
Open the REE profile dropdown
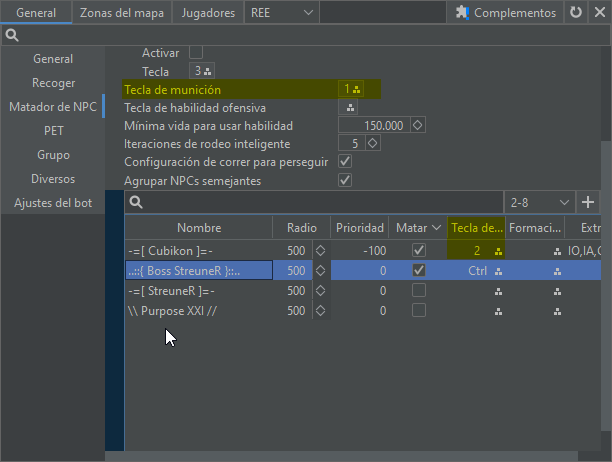[x=282, y=13]
